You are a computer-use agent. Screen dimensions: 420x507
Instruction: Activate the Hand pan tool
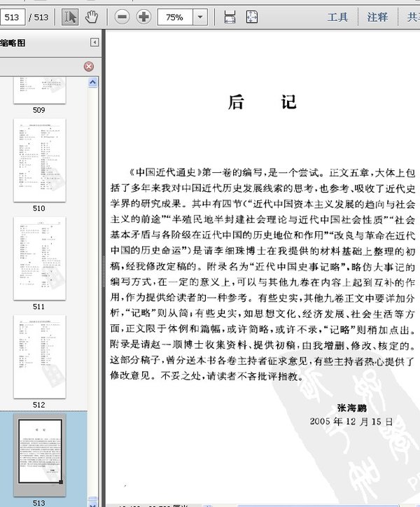tap(92, 17)
